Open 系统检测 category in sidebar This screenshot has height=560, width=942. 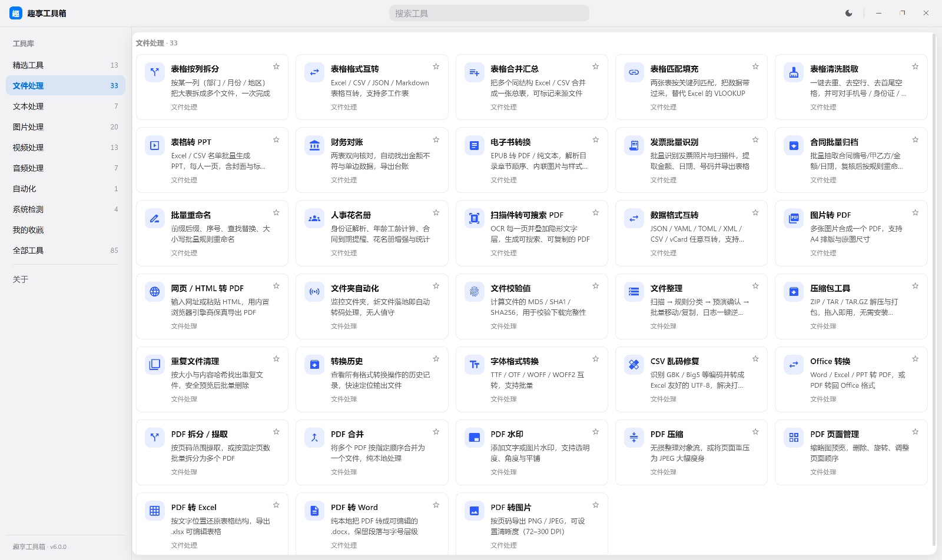pos(65,209)
